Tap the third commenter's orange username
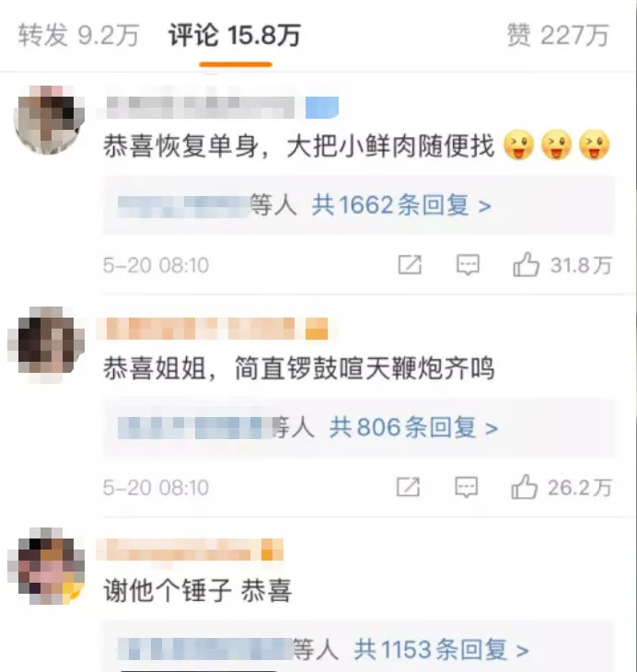The width and height of the screenshot is (637, 672). point(178,550)
